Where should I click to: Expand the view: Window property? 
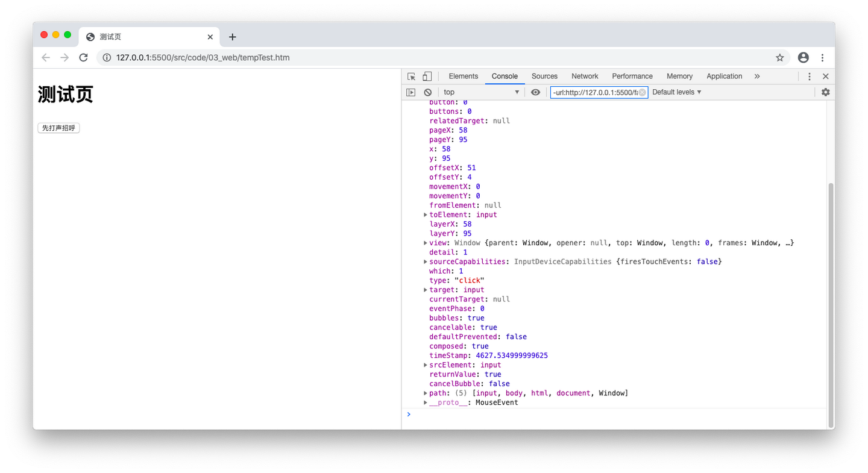(x=426, y=243)
